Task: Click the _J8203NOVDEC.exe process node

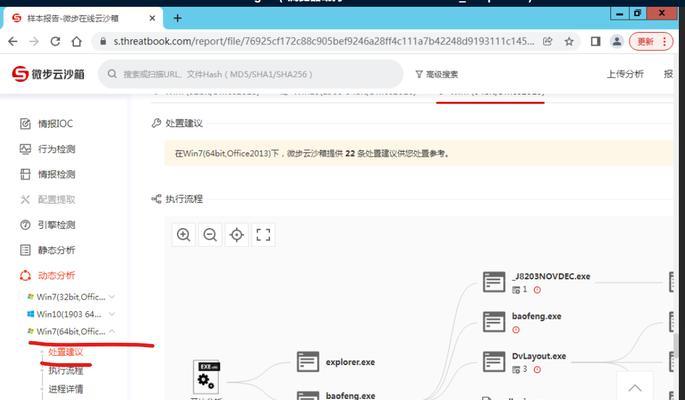Action: click(x=536, y=282)
